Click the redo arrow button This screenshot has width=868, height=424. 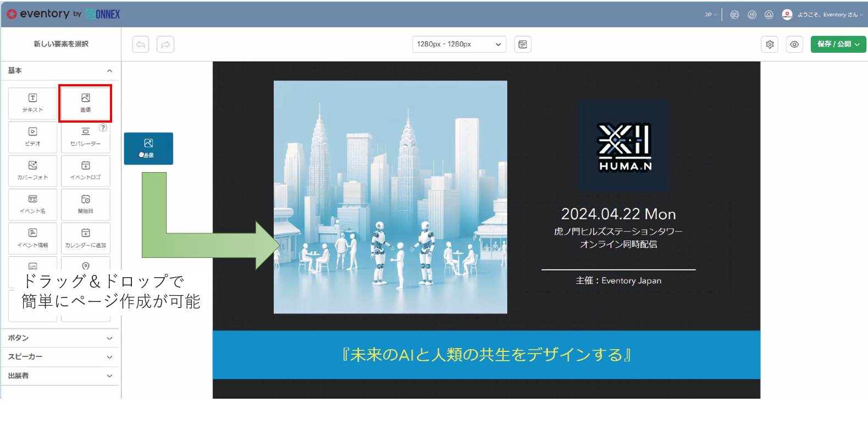pyautogui.click(x=165, y=45)
